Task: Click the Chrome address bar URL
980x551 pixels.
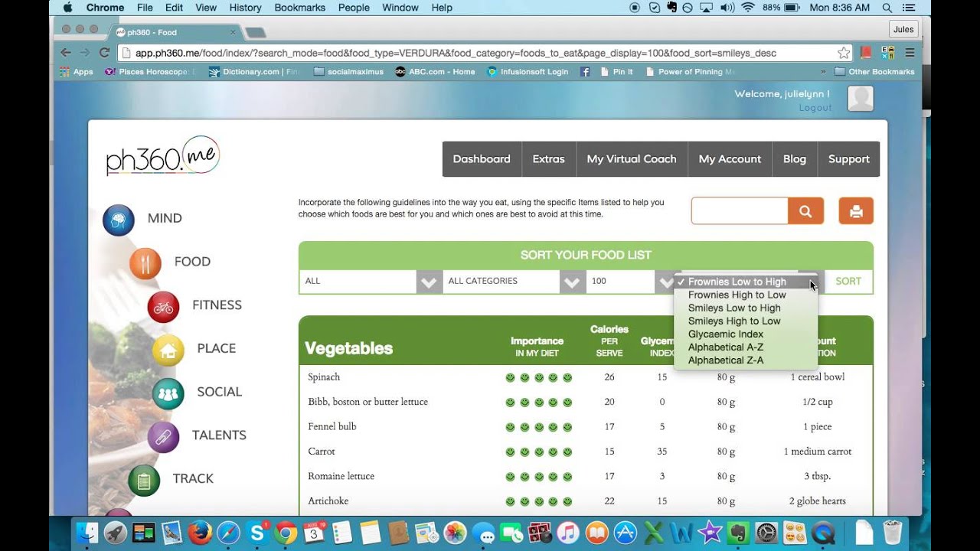Action: [456, 53]
